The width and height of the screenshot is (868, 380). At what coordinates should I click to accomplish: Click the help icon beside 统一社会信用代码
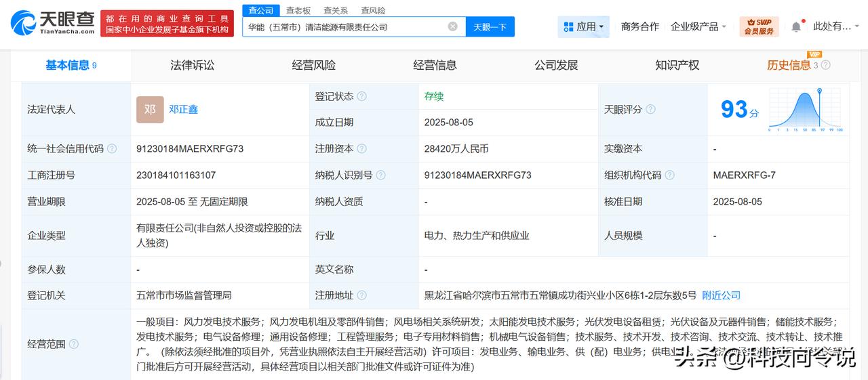(112, 148)
